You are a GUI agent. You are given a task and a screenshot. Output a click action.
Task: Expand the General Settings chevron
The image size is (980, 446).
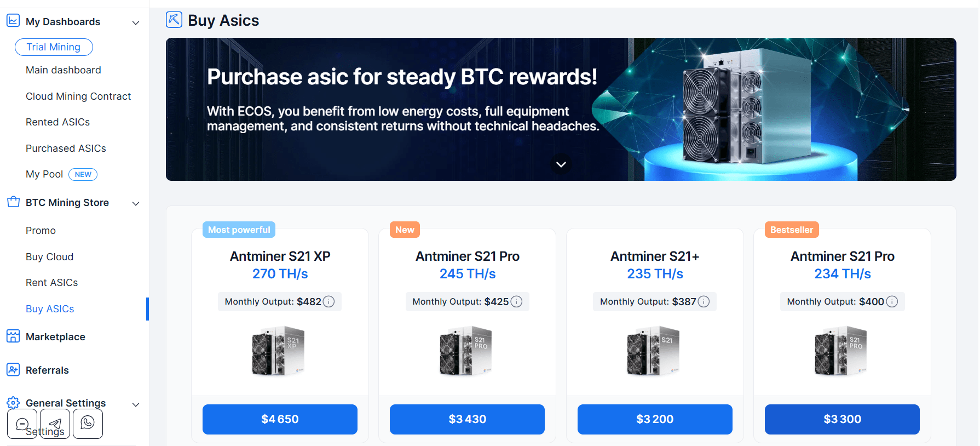click(136, 404)
